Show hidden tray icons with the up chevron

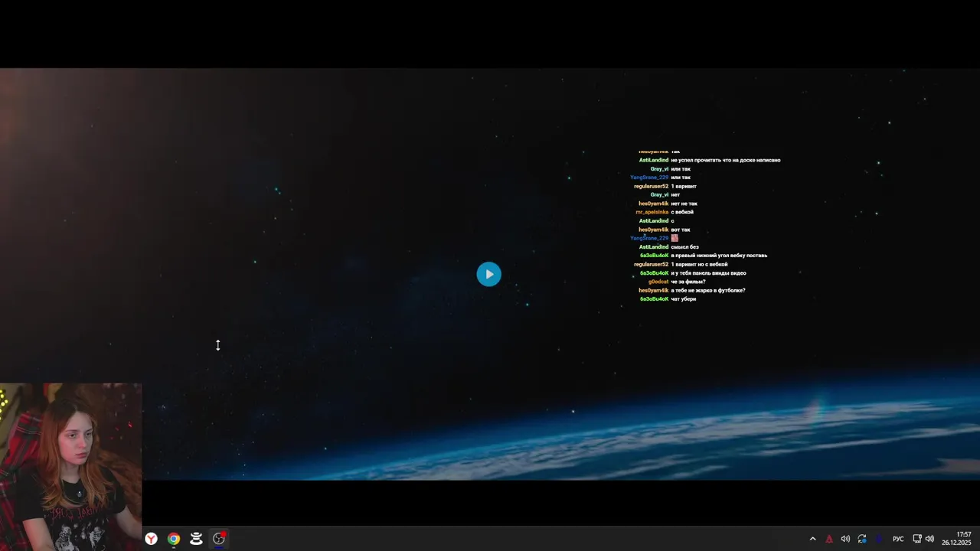click(812, 539)
